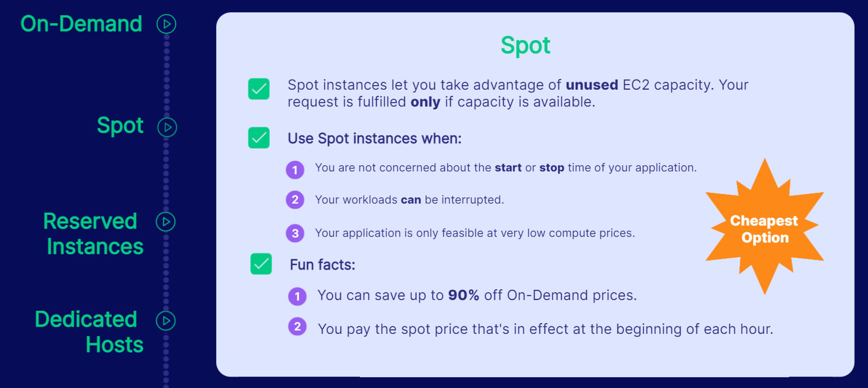Click the 'Fun facts:' heading text
This screenshot has height=388, width=868.
tap(322, 264)
